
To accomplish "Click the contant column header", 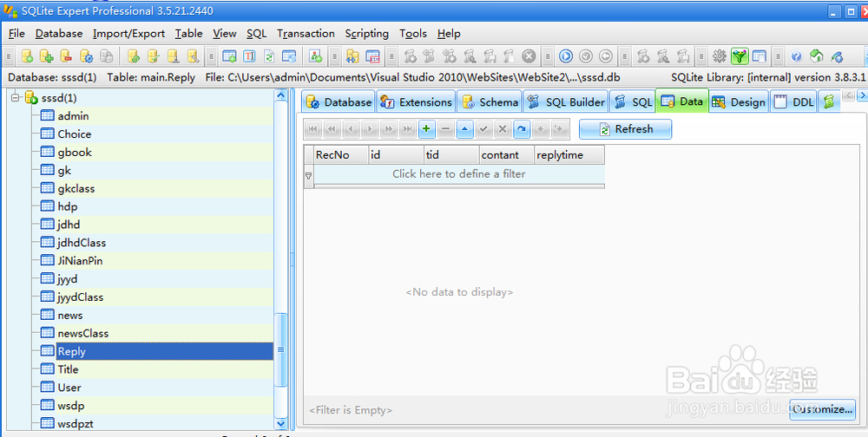I will pyautogui.click(x=507, y=155).
